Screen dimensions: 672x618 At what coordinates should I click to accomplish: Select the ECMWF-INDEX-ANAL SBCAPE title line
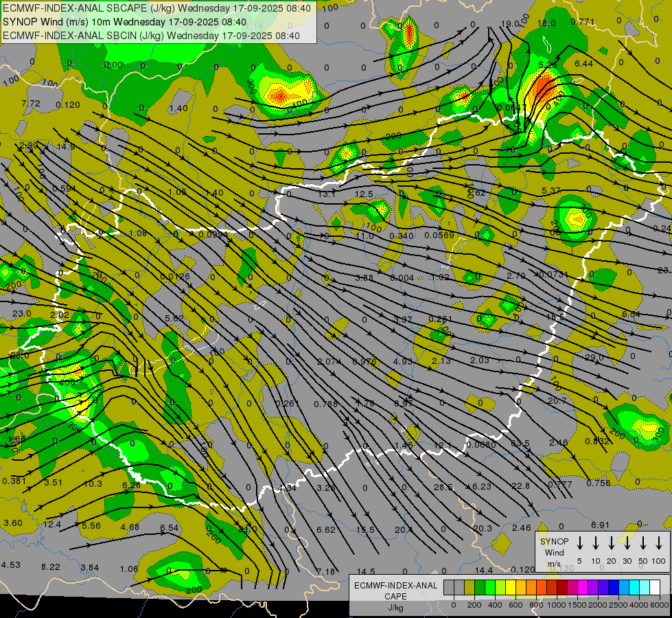click(x=157, y=8)
